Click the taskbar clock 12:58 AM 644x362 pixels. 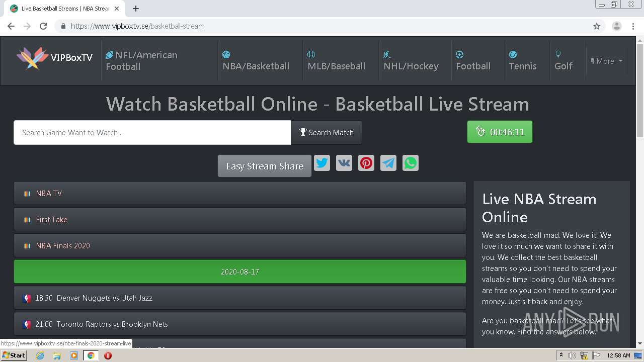pos(618,355)
